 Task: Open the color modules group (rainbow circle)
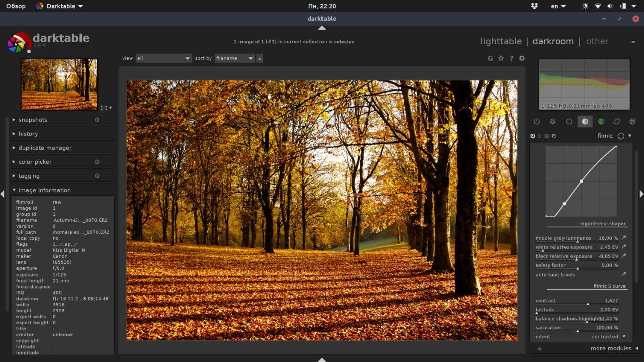(x=601, y=122)
